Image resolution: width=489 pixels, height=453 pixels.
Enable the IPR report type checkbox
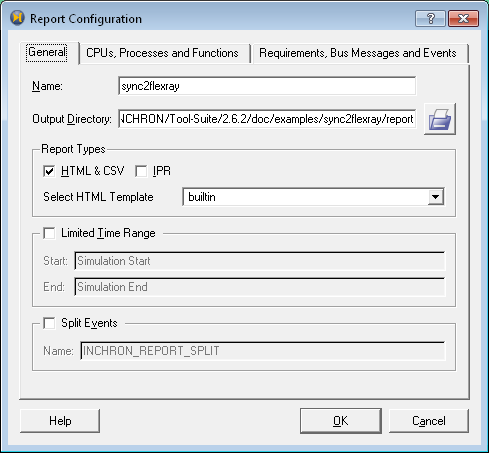point(141,171)
